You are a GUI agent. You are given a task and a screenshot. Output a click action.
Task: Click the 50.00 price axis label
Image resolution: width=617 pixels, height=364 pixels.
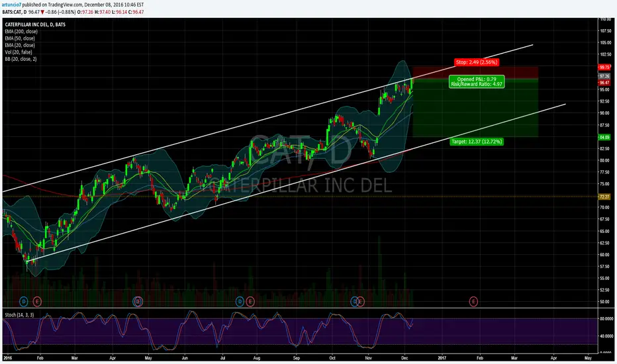tap(604, 302)
